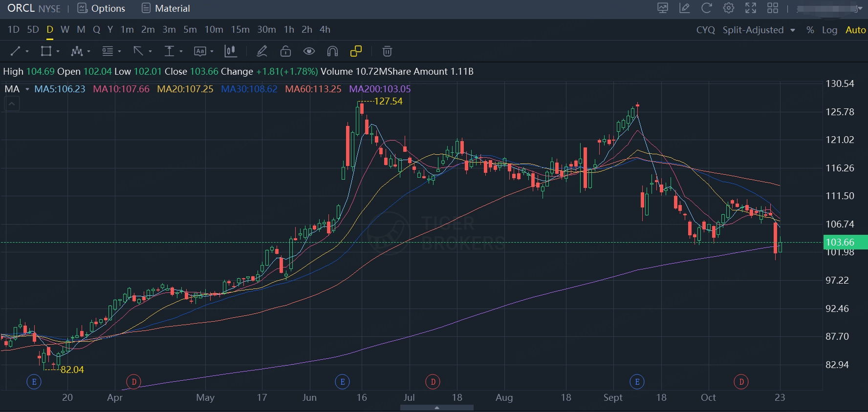Screen dimensions: 868x412
Task: Expand the MA indicator dropdown
Action: (27, 89)
